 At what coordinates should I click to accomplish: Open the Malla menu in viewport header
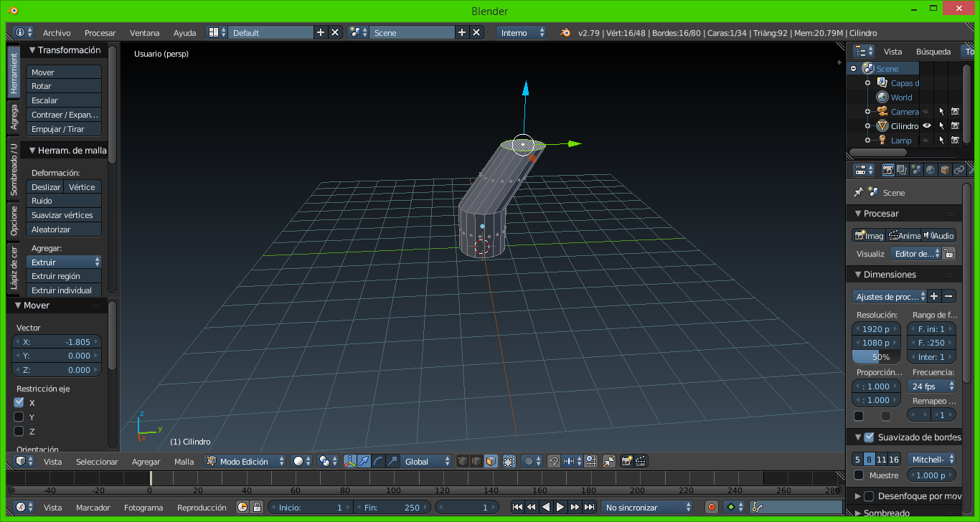pyautogui.click(x=184, y=461)
